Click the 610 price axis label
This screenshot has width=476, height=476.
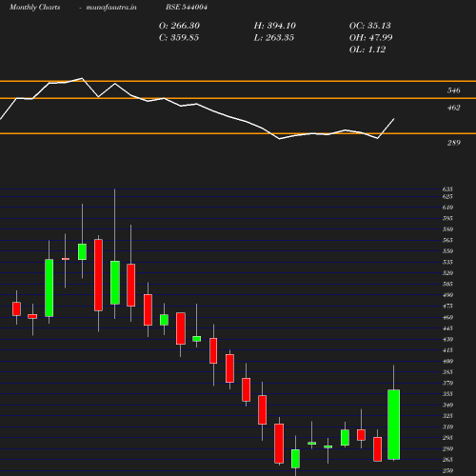(x=447, y=208)
